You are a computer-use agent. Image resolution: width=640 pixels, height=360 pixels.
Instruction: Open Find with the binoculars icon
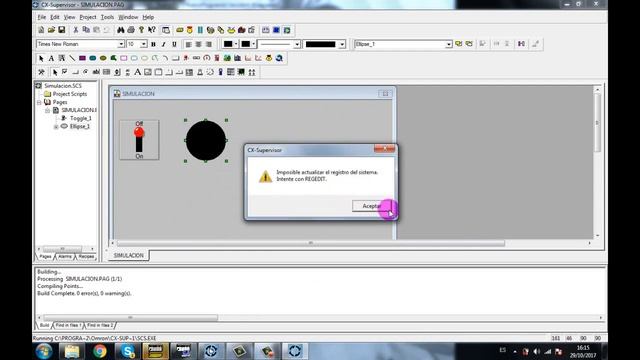120,30
